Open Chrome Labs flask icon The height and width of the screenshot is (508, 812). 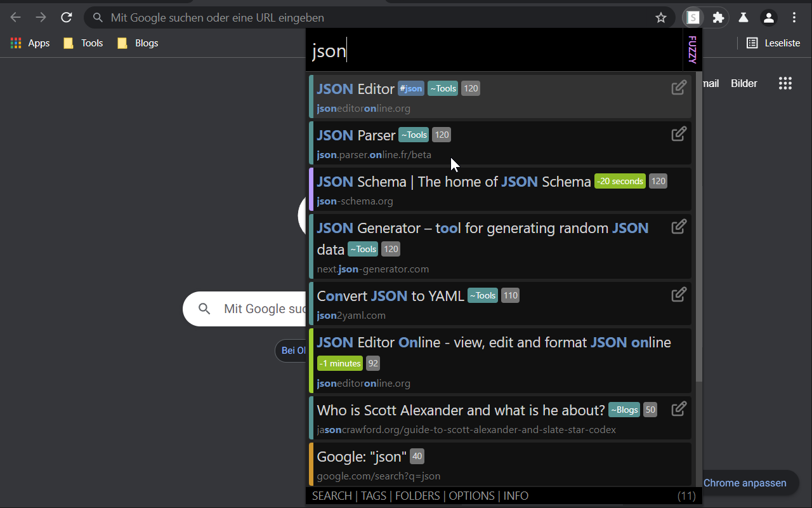click(743, 18)
